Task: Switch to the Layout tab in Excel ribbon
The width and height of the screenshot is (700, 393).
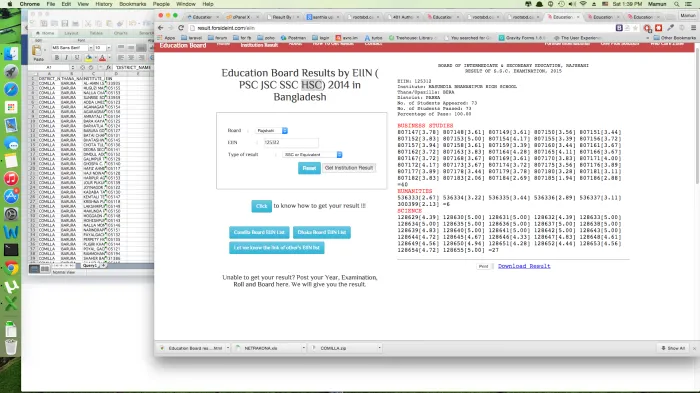Action: click(71, 33)
